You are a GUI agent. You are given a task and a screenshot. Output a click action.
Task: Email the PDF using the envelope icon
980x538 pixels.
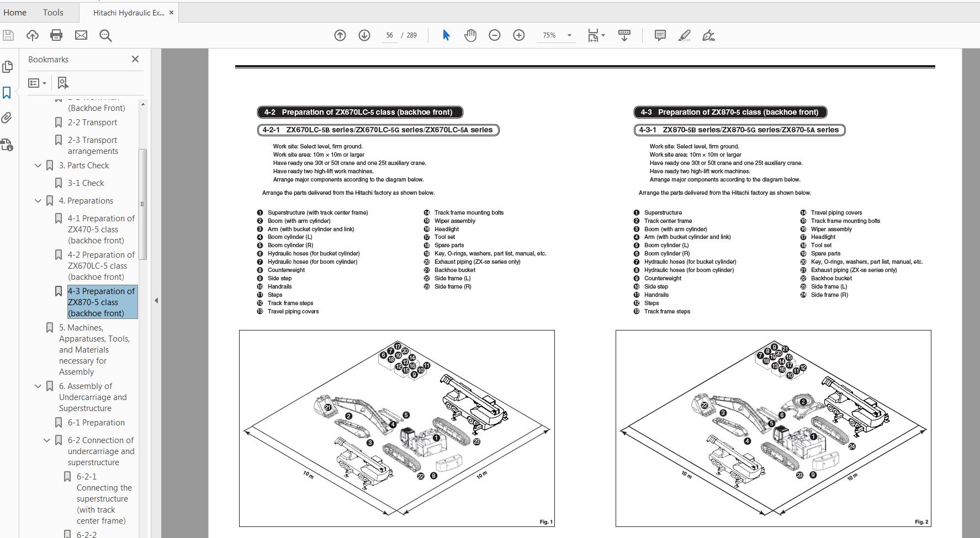[x=81, y=35]
